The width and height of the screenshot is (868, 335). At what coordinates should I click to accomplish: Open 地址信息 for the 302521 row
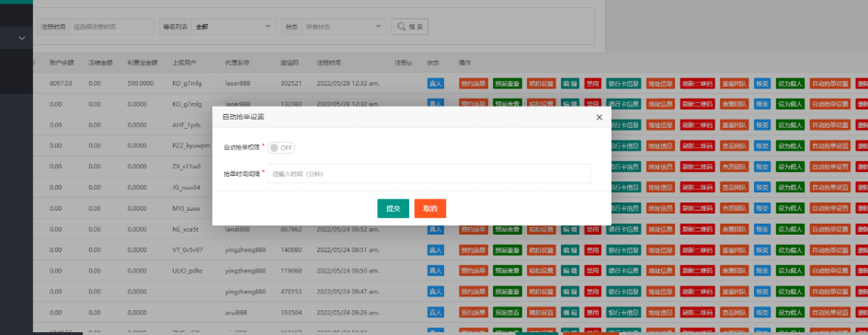tap(660, 84)
